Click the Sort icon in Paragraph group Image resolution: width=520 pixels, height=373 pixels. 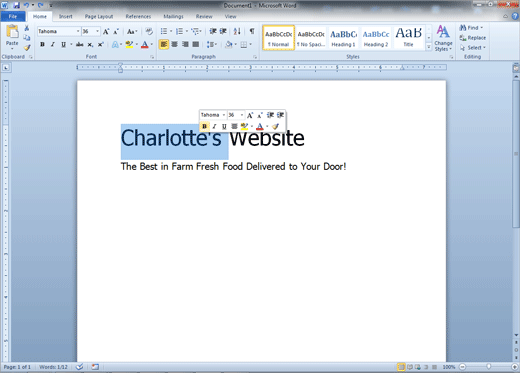(237, 31)
